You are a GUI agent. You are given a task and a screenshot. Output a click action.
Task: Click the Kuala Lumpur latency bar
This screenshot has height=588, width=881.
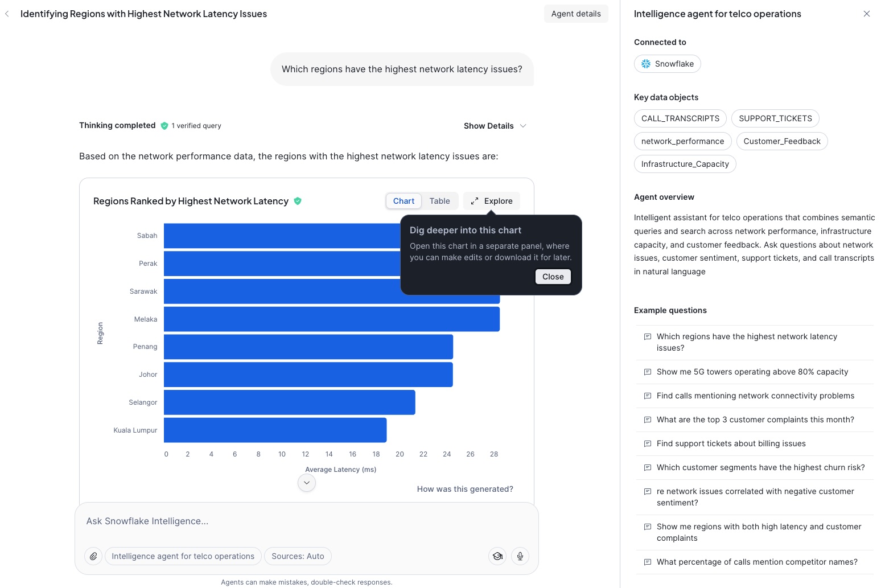pyautogui.click(x=275, y=430)
